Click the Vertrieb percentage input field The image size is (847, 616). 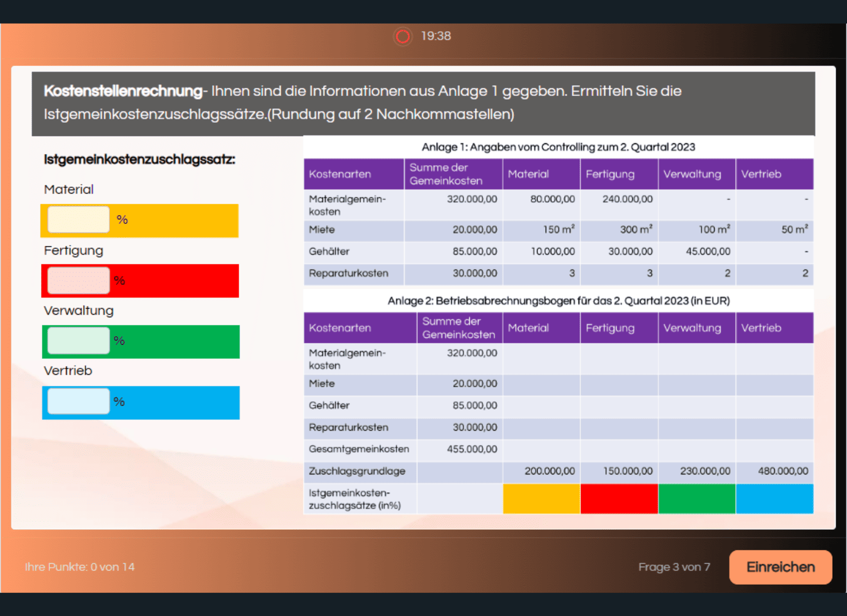click(78, 401)
